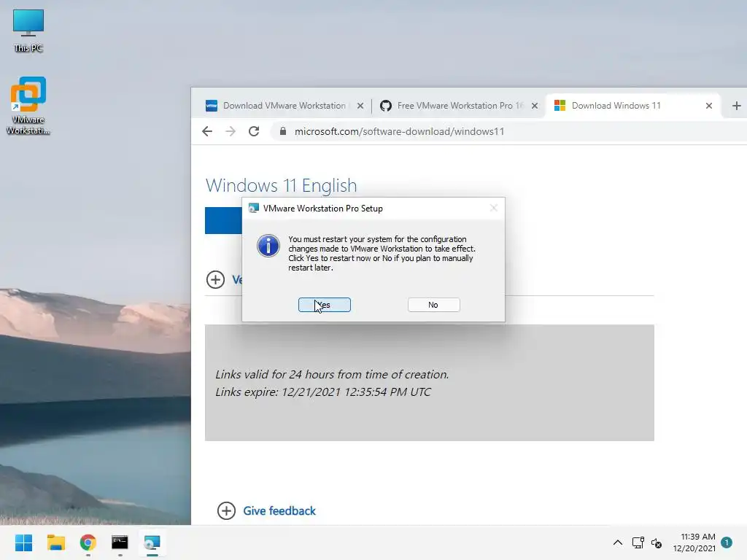This screenshot has height=560, width=747.
Task: Select the VMware installer taskbar icon
Action: click(x=152, y=542)
